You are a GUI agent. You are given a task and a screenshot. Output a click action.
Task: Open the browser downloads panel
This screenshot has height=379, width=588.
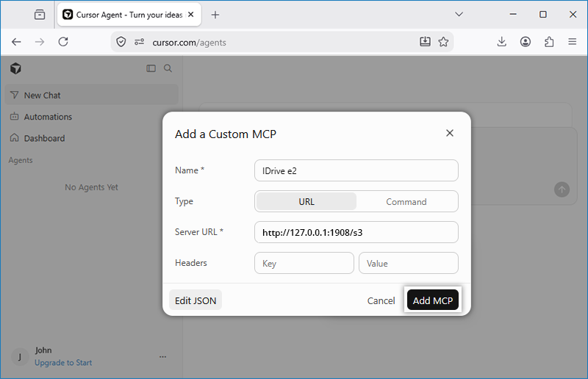pyautogui.click(x=502, y=42)
